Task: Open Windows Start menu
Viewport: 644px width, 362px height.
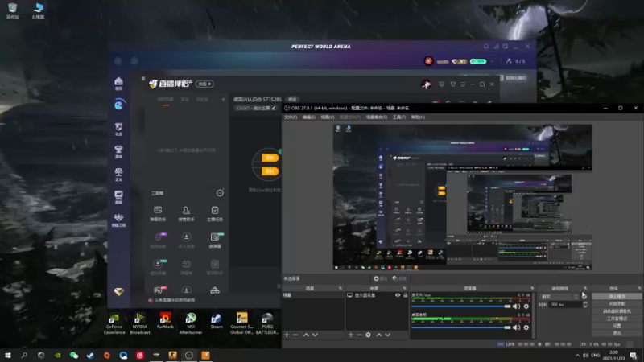Action: click(8, 355)
